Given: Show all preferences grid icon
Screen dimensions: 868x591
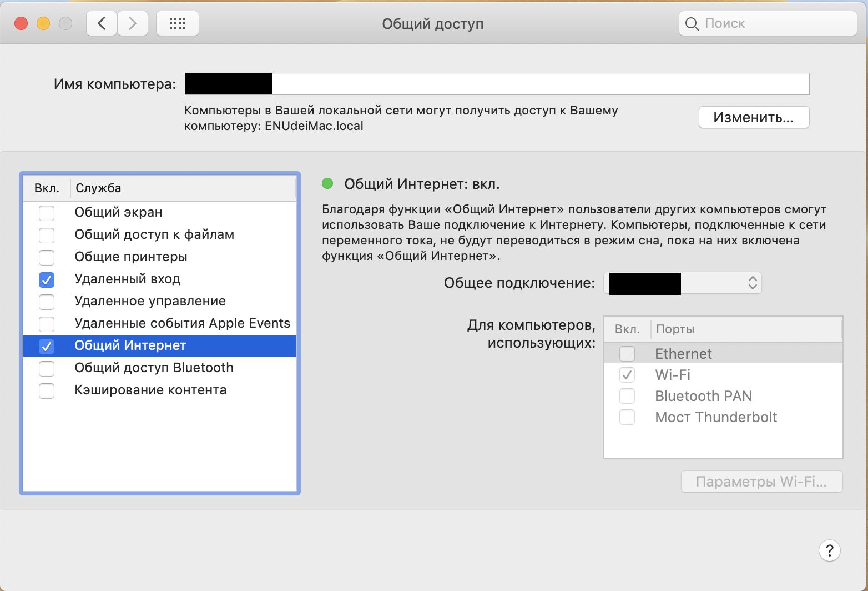Looking at the screenshot, I should (178, 23).
